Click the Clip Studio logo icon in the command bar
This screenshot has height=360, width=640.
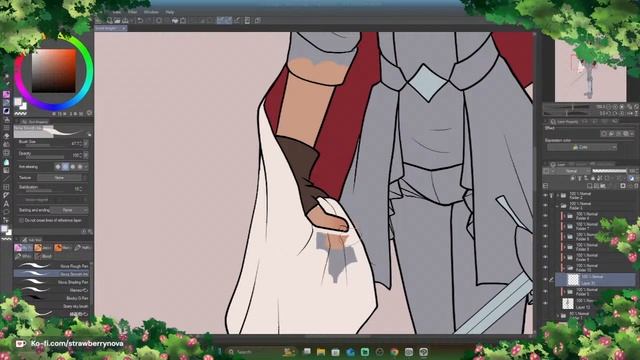(x=99, y=20)
